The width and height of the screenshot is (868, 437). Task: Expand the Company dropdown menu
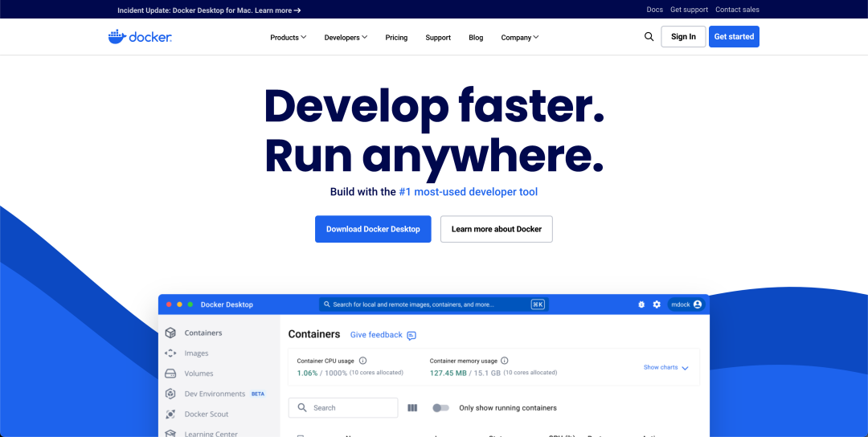(520, 38)
